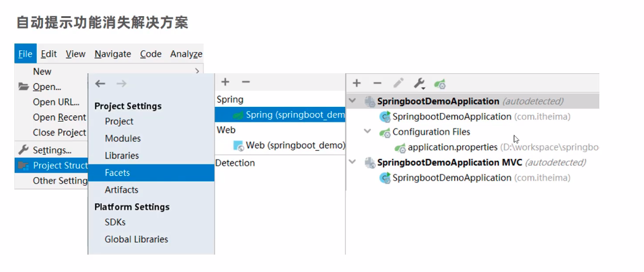Click the back navigation arrow in Project Structure
644x272 pixels.
101,84
